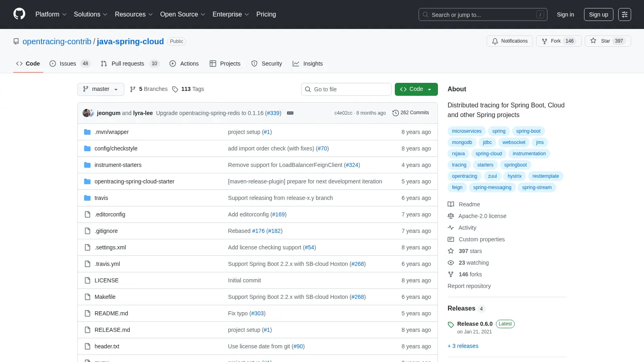Open the Insights tab
Image resolution: width=644 pixels, height=362 pixels.
(308, 64)
